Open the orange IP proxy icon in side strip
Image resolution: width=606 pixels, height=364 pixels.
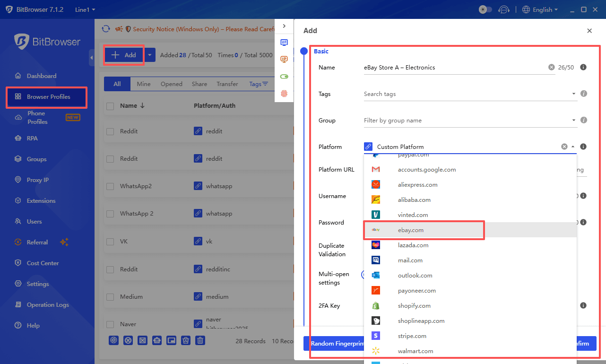(x=284, y=60)
